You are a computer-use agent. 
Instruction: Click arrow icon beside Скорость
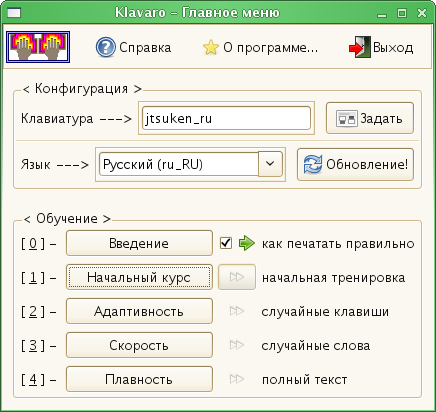coord(237,345)
